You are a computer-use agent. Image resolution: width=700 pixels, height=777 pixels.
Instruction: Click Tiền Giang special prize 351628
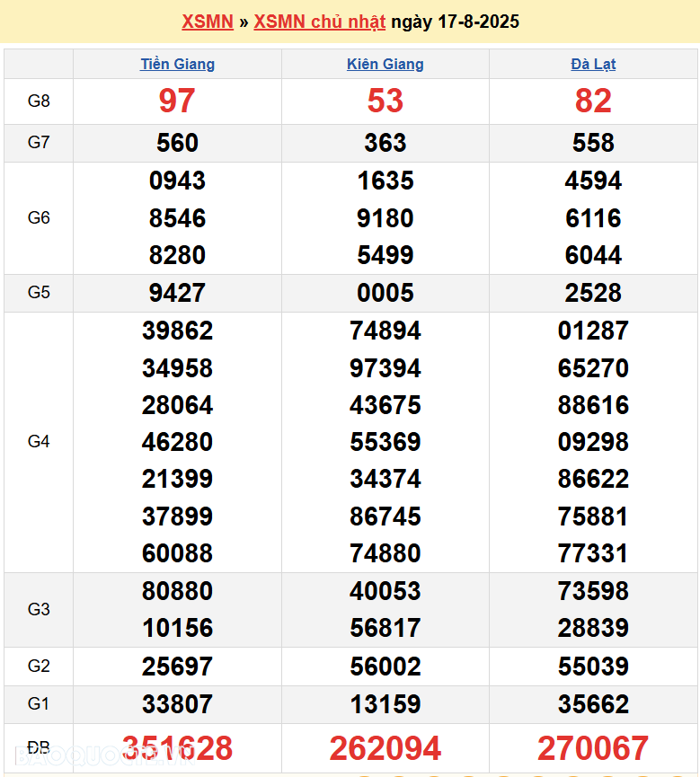coord(177,747)
